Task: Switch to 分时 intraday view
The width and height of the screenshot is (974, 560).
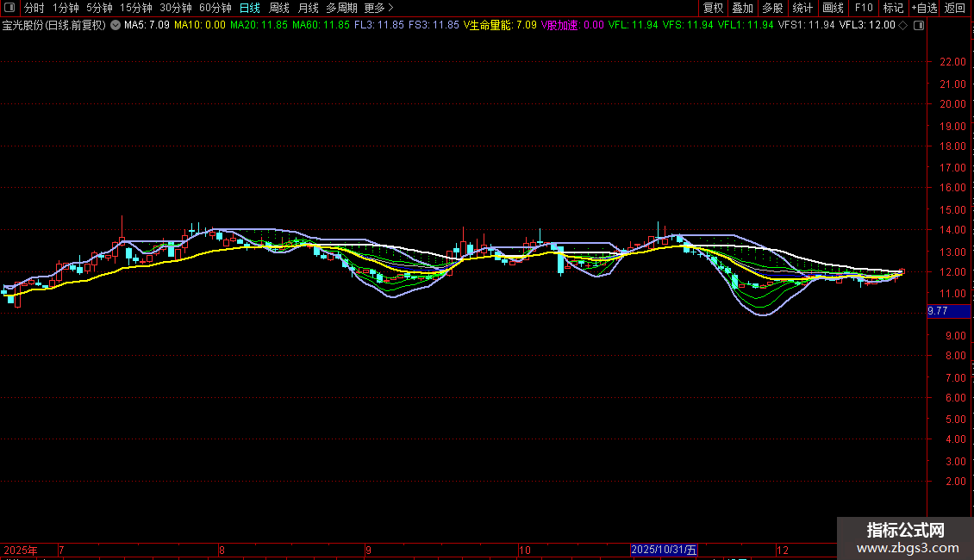Action: 34,8
